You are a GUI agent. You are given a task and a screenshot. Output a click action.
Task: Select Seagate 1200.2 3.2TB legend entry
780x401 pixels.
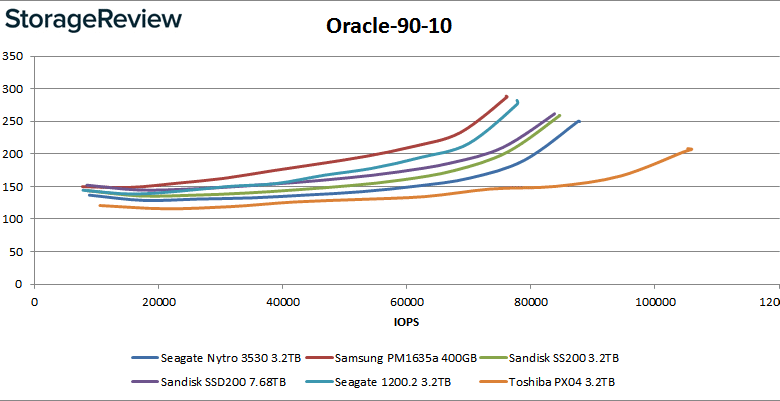click(x=378, y=382)
